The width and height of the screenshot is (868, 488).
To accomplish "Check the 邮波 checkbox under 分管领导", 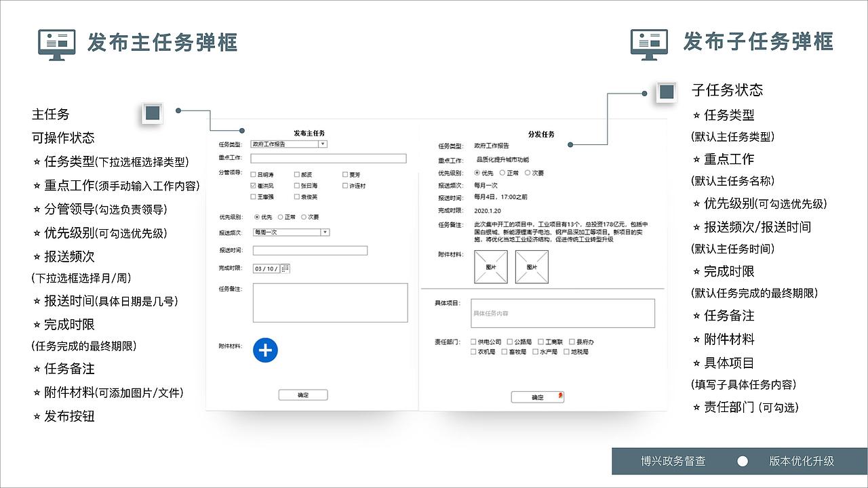I will 296,174.
